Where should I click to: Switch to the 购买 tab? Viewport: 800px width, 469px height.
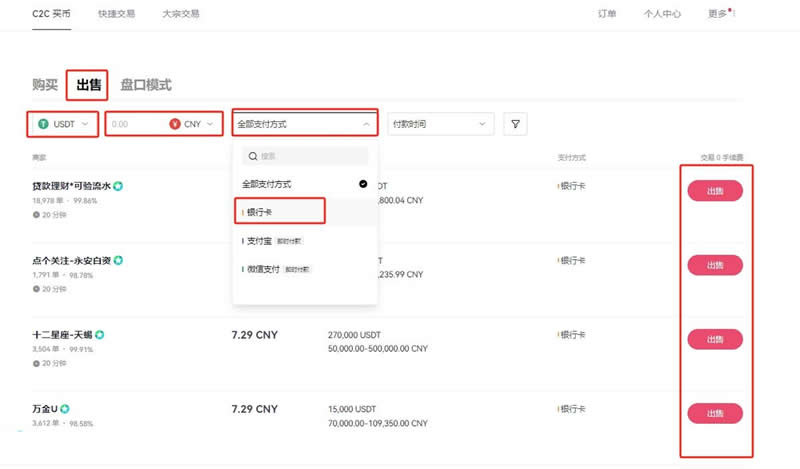[45, 85]
